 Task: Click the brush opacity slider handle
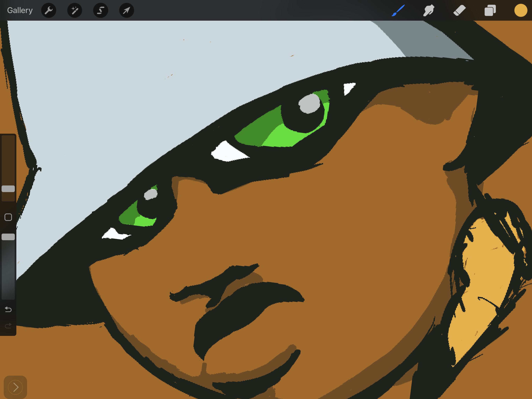coord(8,237)
